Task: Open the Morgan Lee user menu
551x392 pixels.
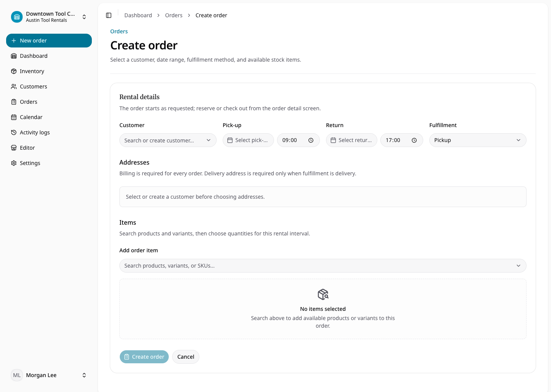Action: tap(49, 375)
